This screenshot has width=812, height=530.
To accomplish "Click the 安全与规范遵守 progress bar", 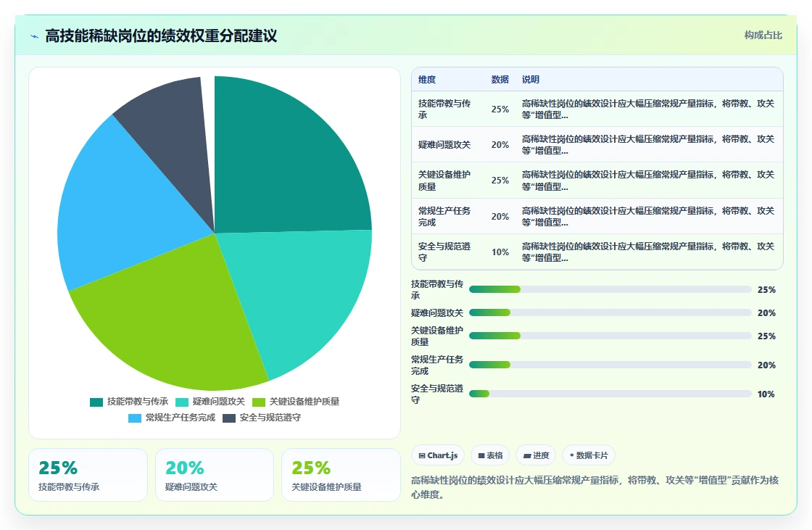I will (610, 394).
